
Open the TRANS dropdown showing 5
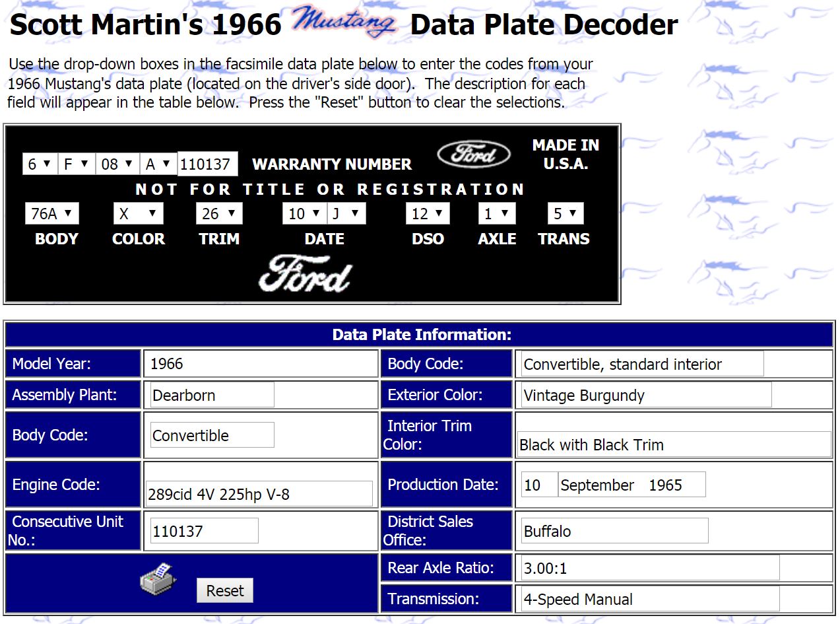[565, 213]
